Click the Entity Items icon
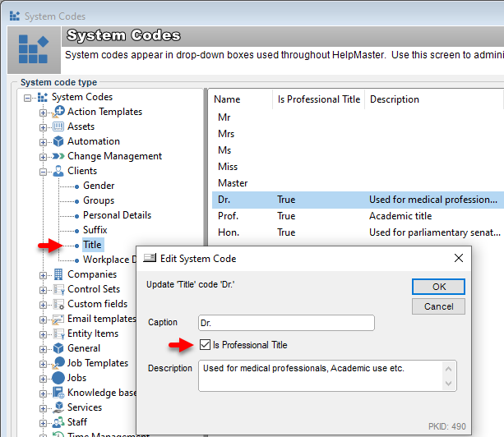The image size is (504, 437). coord(58,333)
